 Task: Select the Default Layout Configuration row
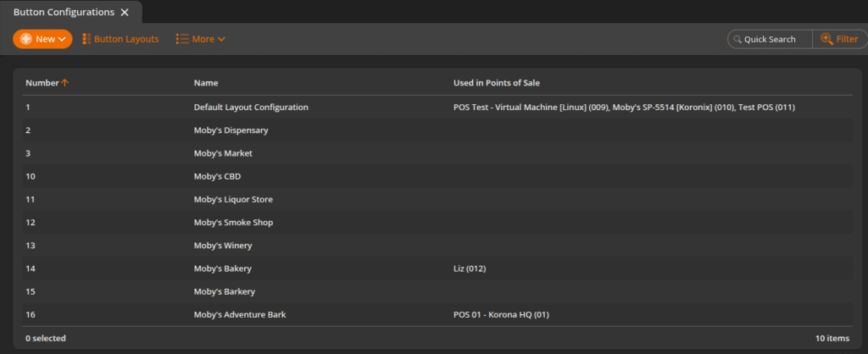pos(437,108)
